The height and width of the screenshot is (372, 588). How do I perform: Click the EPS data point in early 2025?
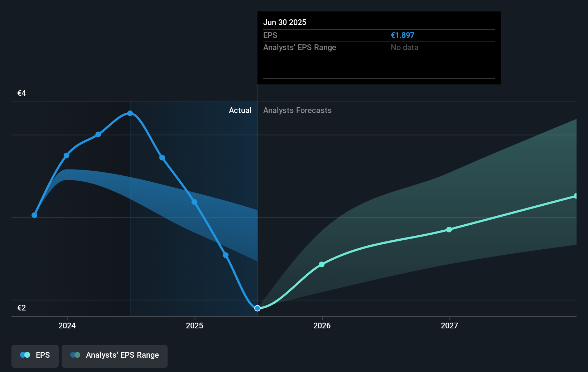pos(226,255)
